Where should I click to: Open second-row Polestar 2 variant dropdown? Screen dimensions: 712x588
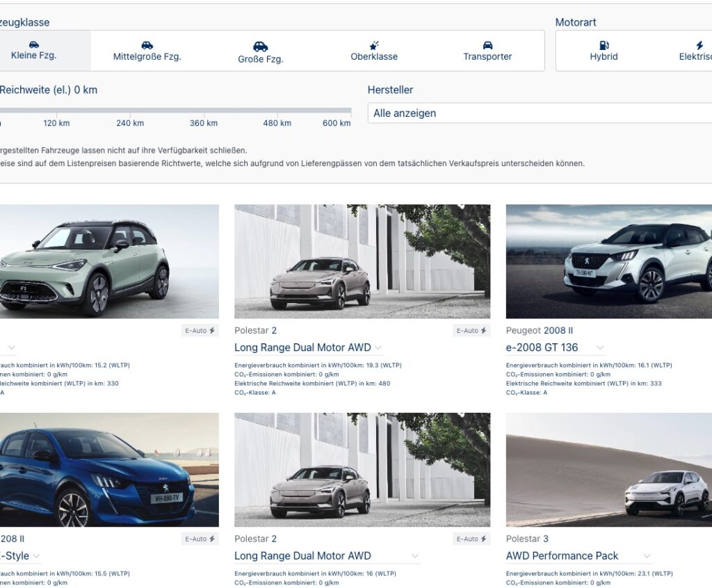click(414, 556)
